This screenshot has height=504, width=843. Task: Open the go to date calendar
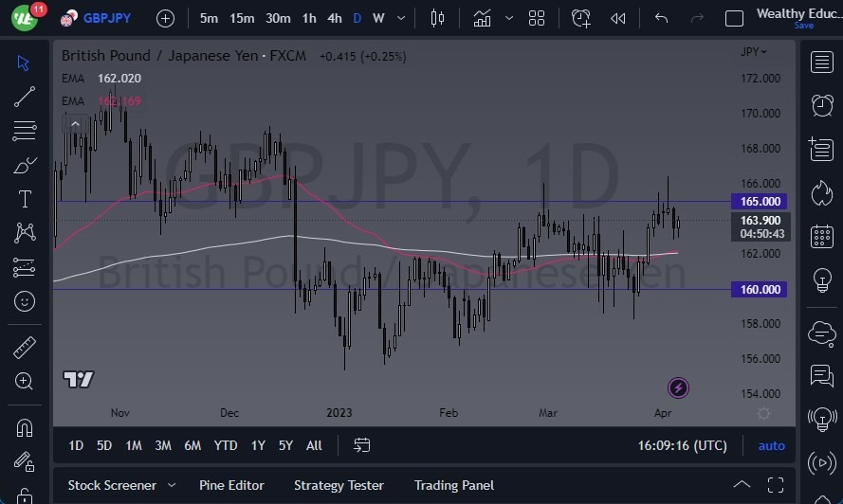[362, 445]
